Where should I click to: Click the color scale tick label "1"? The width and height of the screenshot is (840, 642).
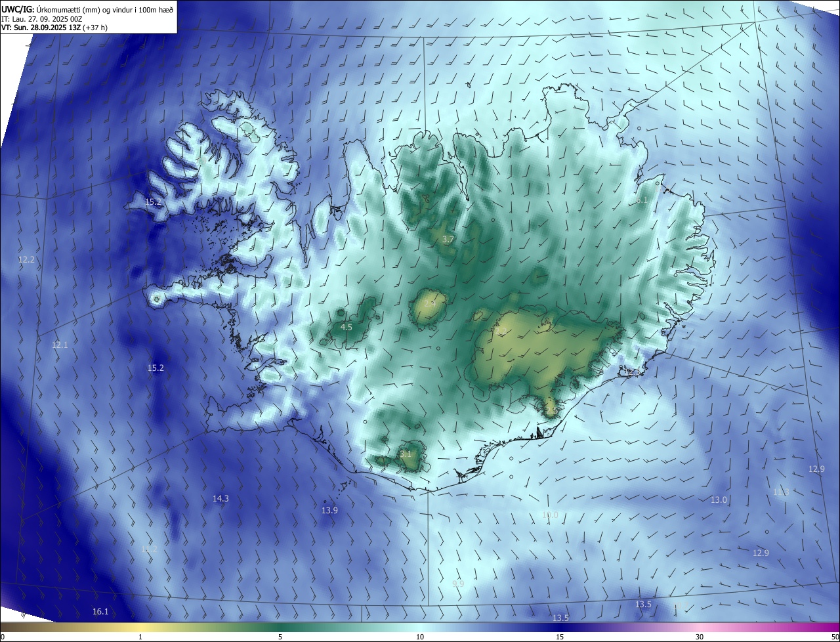pos(140,637)
